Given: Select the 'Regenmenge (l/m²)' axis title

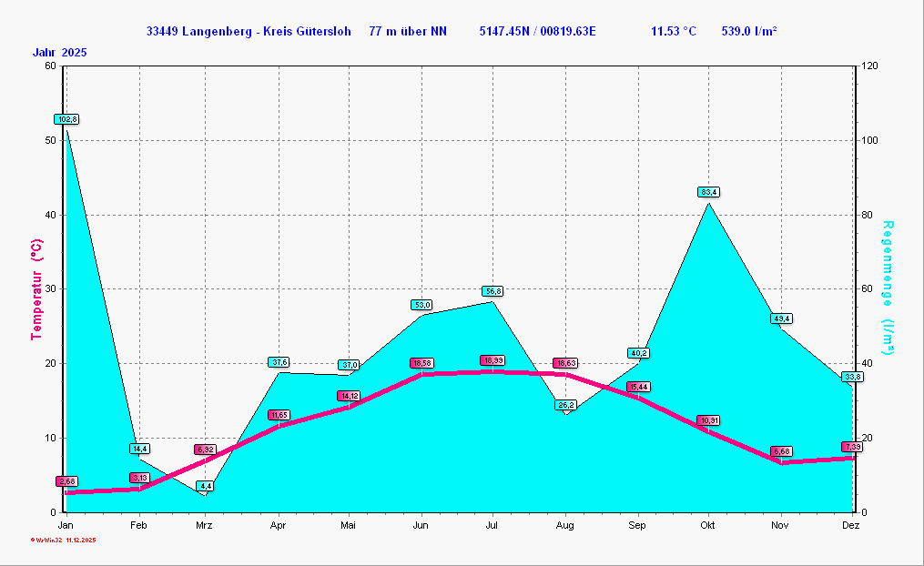Looking at the screenshot, I should click(x=888, y=288).
